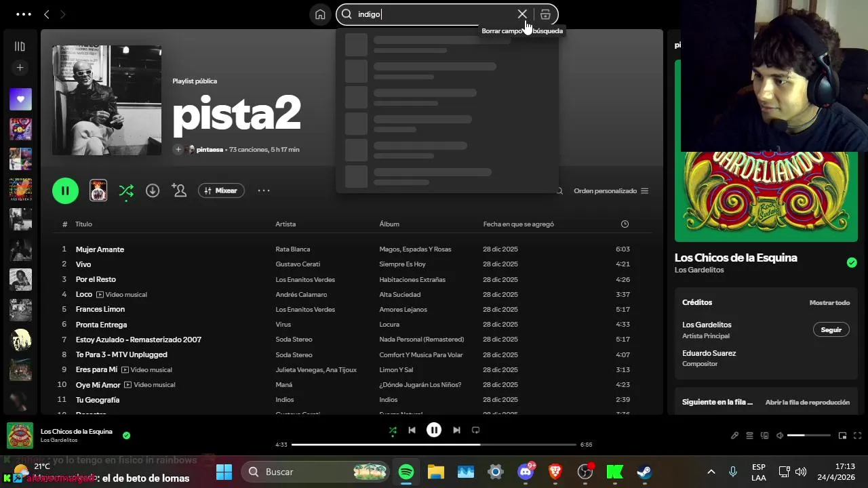Sort by the Artista column header

point(285,224)
